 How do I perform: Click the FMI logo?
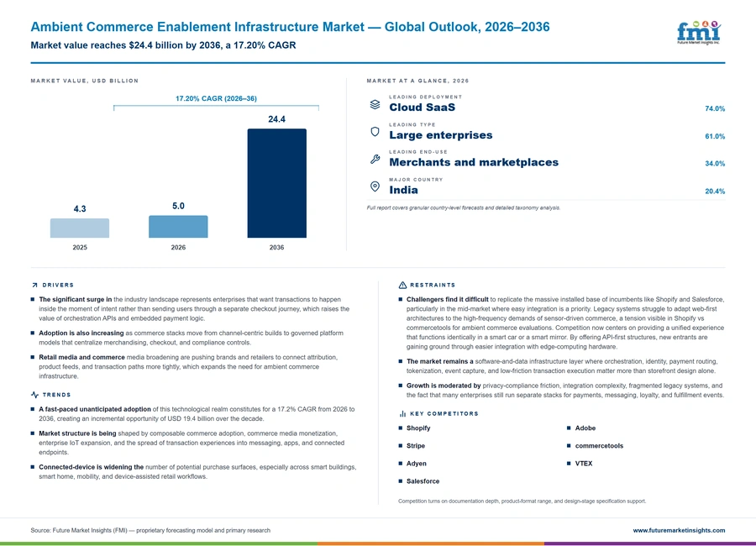click(699, 33)
